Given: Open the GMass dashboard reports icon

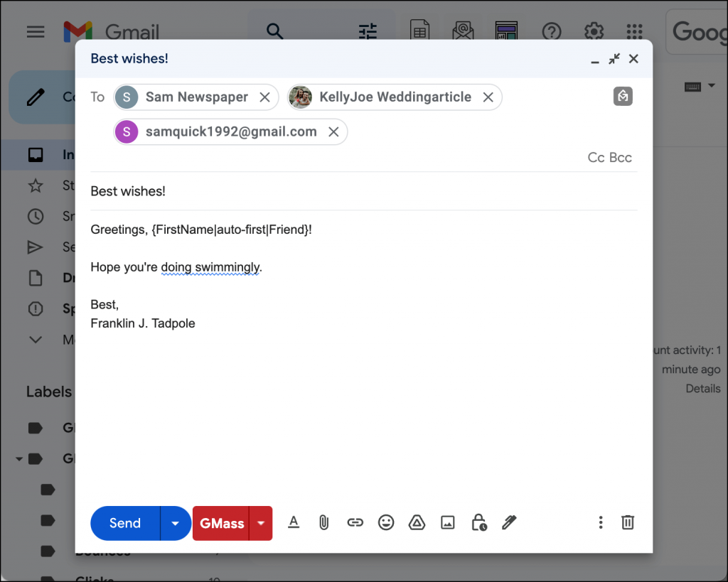Looking at the screenshot, I should point(506,31).
